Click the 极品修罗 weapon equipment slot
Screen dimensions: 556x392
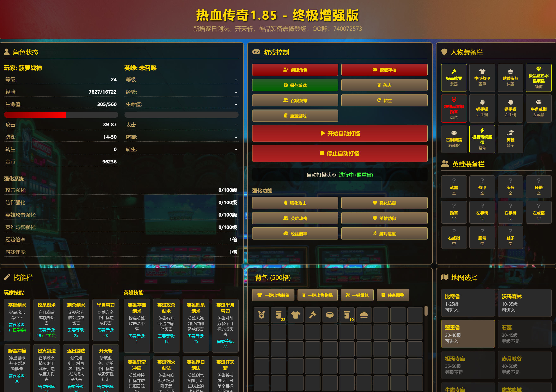click(454, 78)
